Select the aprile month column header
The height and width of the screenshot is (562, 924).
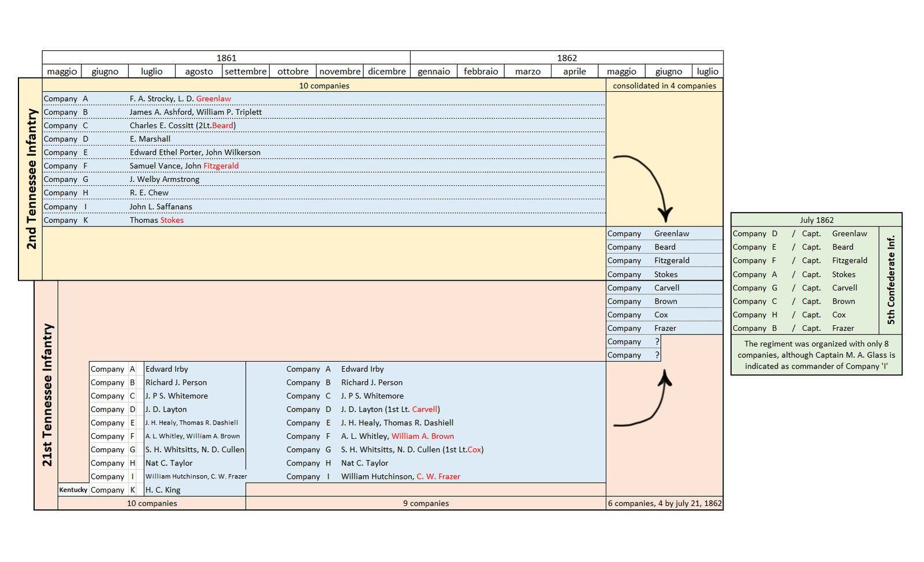[x=575, y=72]
